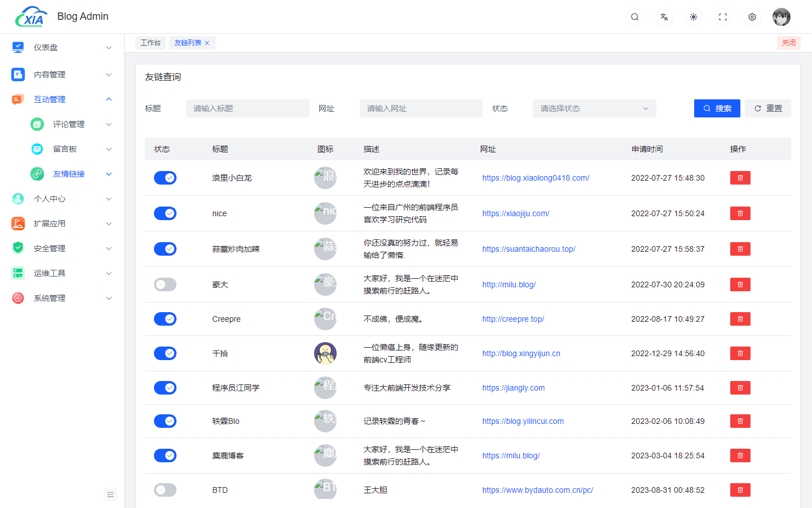Close the 友链列表 tab with x
Viewport: 812px width, 508px height.
(x=207, y=43)
